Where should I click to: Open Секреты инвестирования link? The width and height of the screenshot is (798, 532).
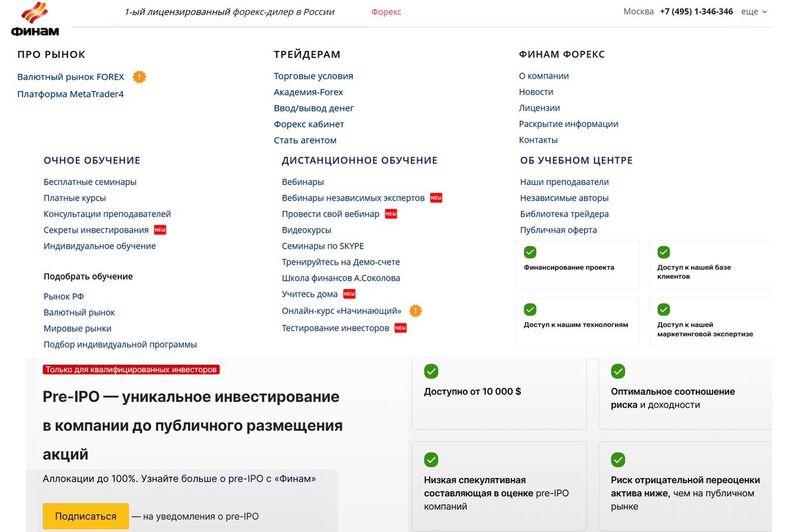point(96,230)
